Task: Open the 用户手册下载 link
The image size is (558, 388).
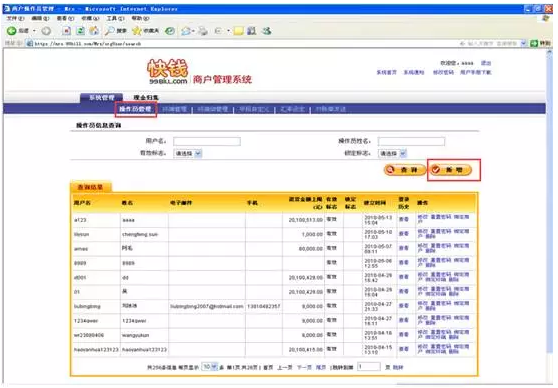Action: point(476,72)
